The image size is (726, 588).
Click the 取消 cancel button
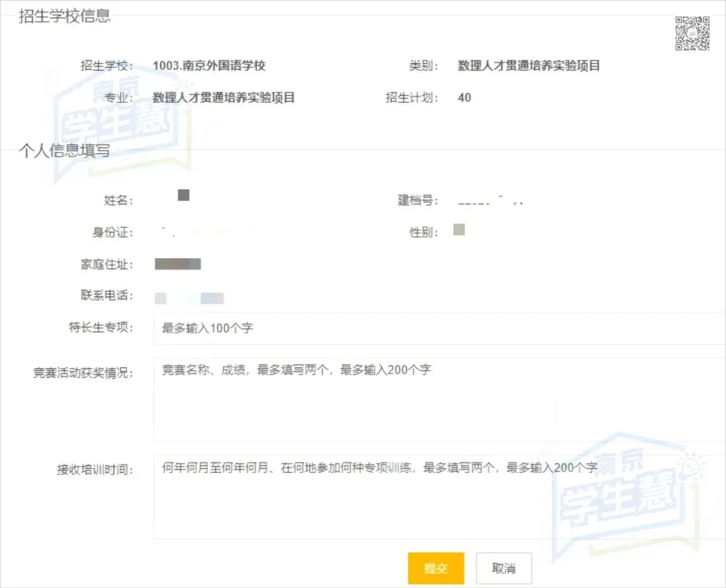(x=503, y=568)
